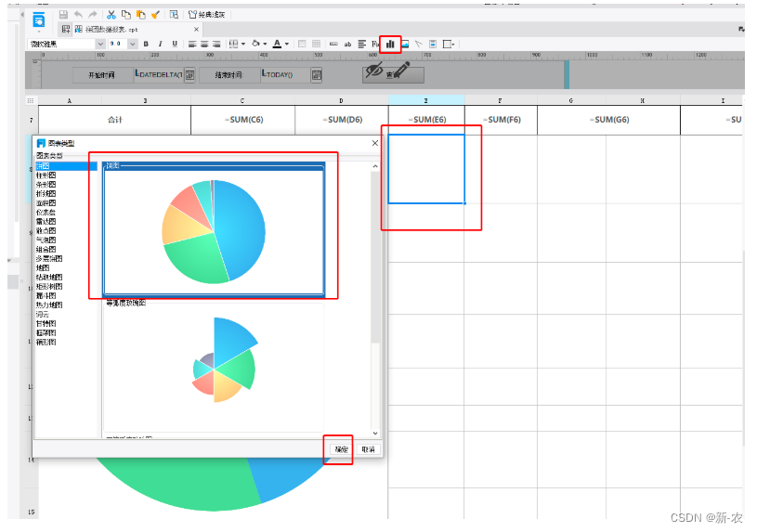Image resolution: width=757 pixels, height=532 pixels.
Task: Toggle italic formatting
Action: pos(161,44)
